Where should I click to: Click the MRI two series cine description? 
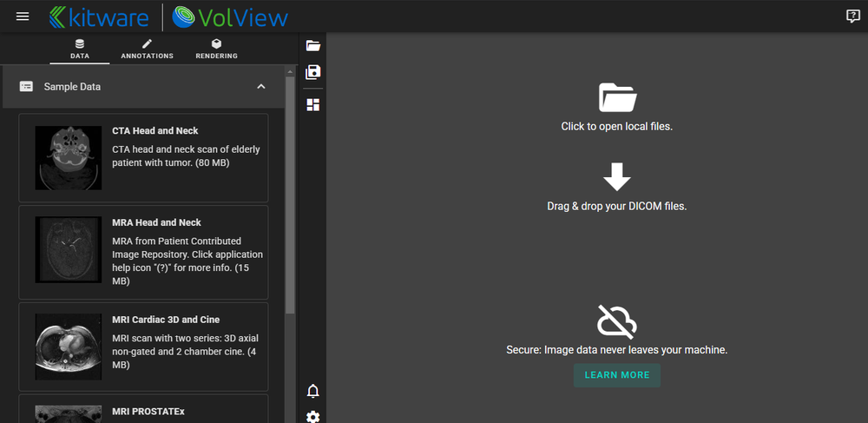pos(186,352)
